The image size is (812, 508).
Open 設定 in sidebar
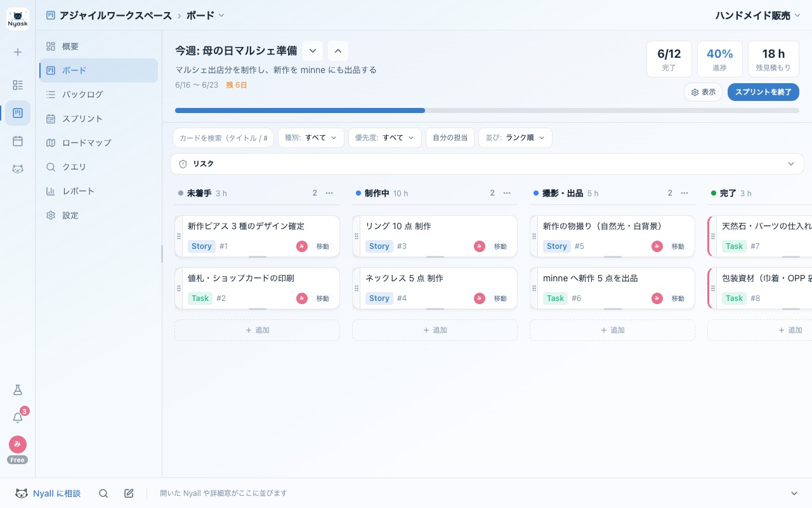pyautogui.click(x=98, y=215)
